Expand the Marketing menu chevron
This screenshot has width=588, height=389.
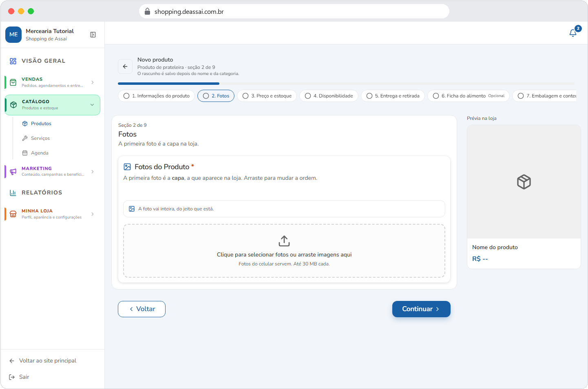coord(93,172)
